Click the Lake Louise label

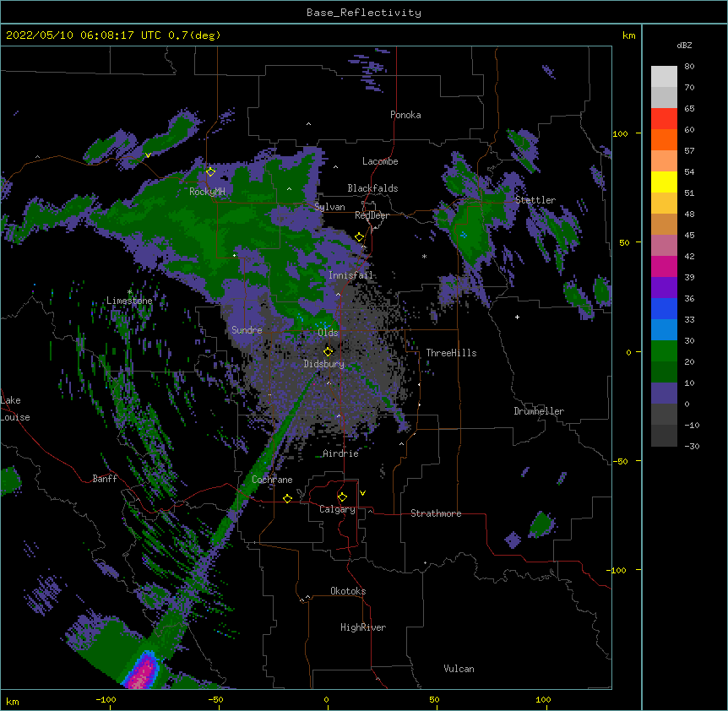tap(15, 409)
